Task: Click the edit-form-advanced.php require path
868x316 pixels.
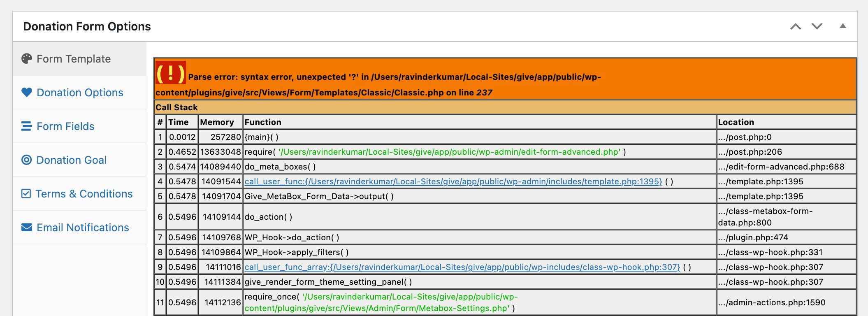Action: coord(449,152)
